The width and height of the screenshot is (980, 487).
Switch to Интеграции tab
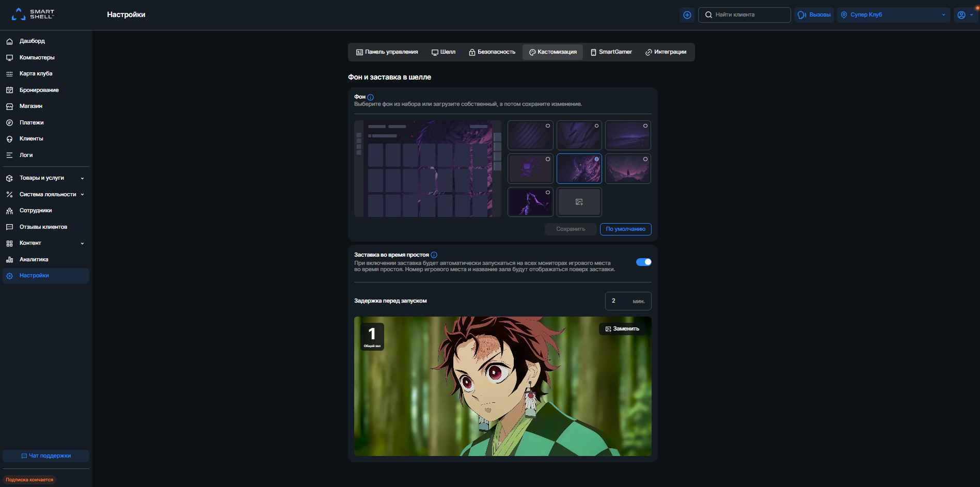(x=666, y=52)
